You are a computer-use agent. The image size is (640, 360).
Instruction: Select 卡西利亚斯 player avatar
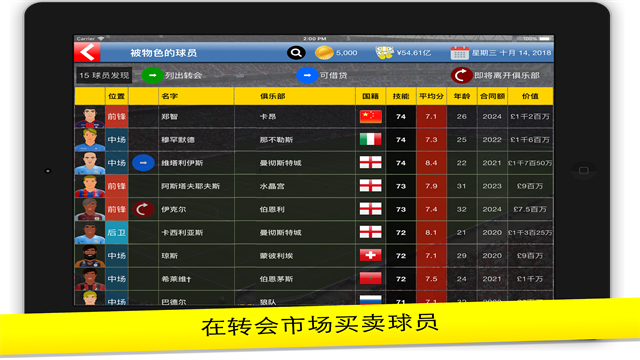(x=90, y=233)
